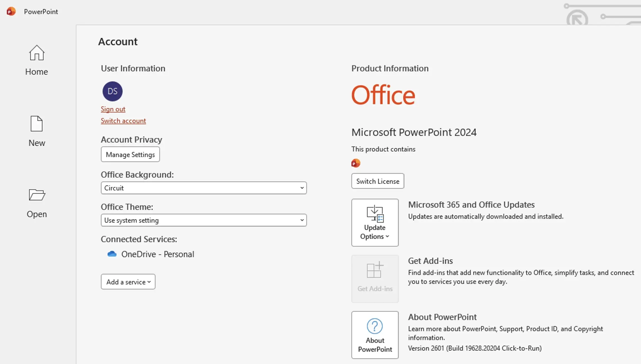Switch to the Open tab label
641x364 pixels.
[37, 214]
